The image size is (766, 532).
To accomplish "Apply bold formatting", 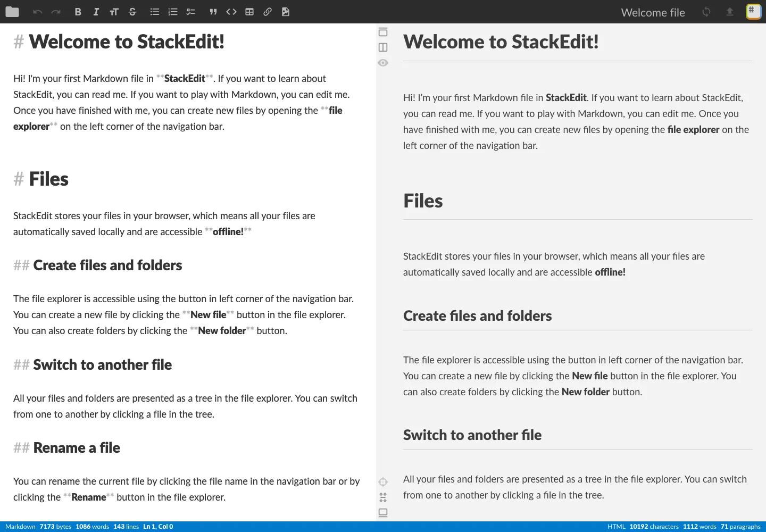I will click(78, 12).
